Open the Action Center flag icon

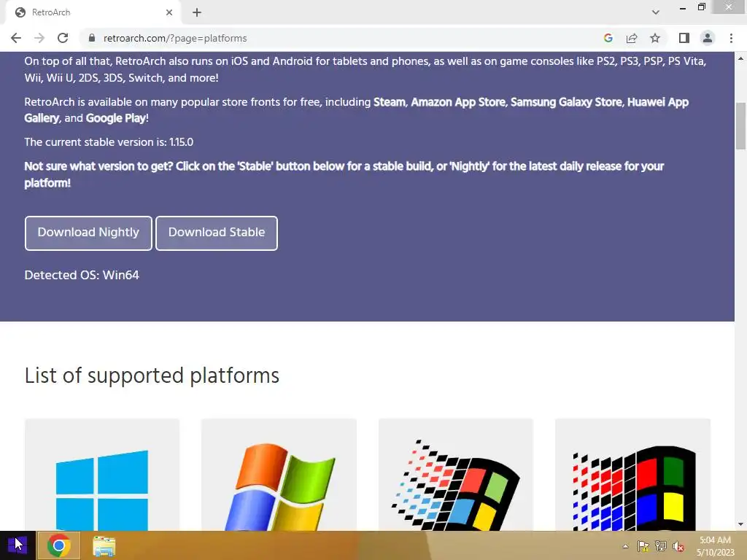pyautogui.click(x=643, y=546)
